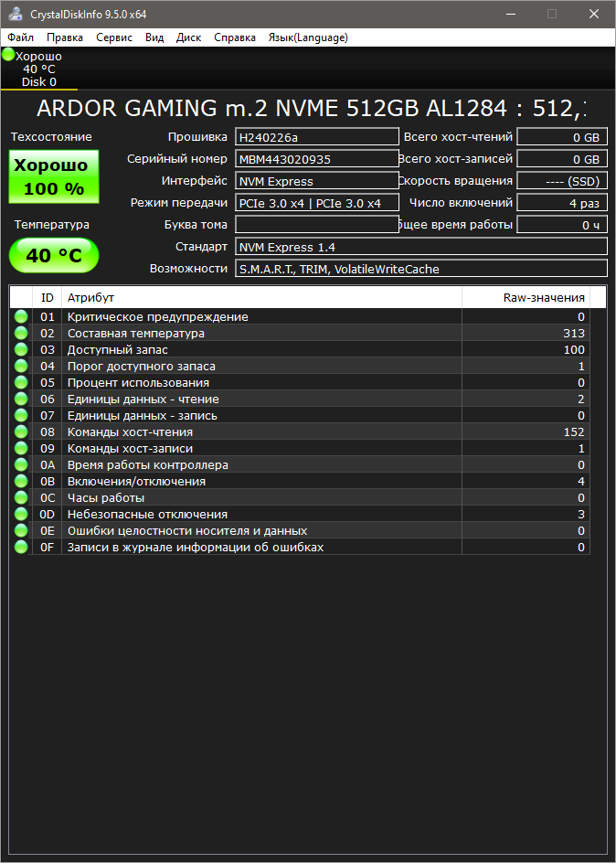Viewport: 616px width, 863px height.
Task: Click green status icon for attribute 07
Action: pyautogui.click(x=21, y=415)
